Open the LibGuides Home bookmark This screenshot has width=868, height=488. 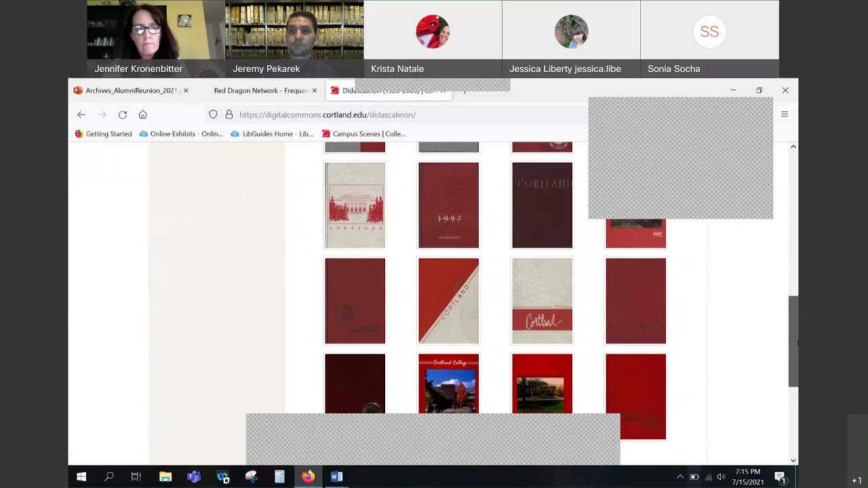coord(272,134)
